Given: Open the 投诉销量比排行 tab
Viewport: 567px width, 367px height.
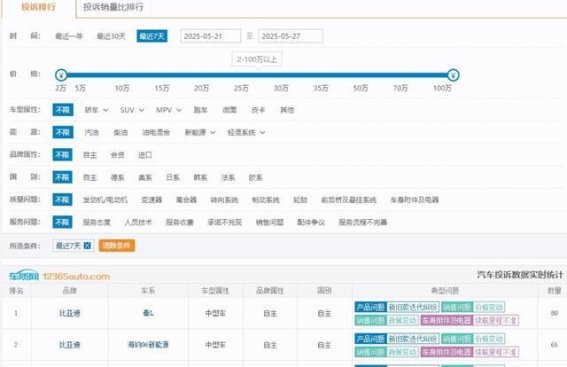Looking at the screenshot, I should coord(113,7).
